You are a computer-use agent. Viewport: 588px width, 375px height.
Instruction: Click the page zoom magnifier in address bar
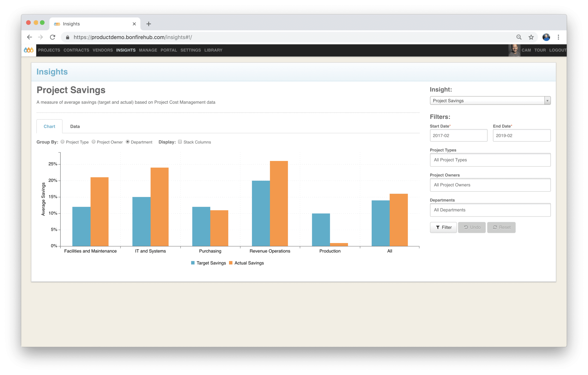click(x=519, y=37)
